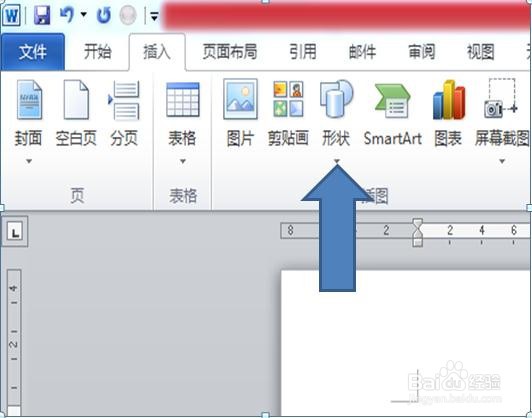Viewport: 532px width, 418px height.
Task: Click the tab stop selector L button
Action: click(x=15, y=232)
